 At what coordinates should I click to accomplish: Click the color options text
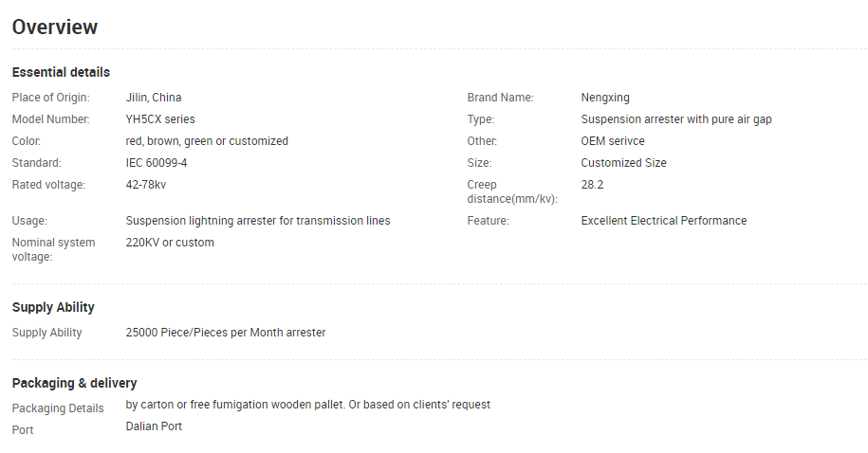pos(207,141)
